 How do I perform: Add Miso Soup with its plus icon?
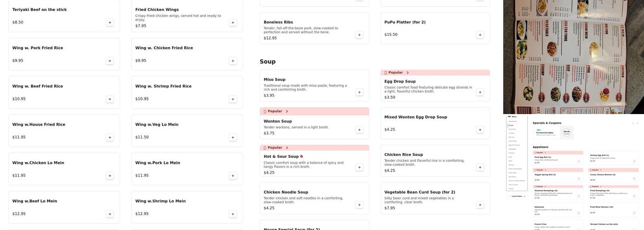click(x=359, y=92)
